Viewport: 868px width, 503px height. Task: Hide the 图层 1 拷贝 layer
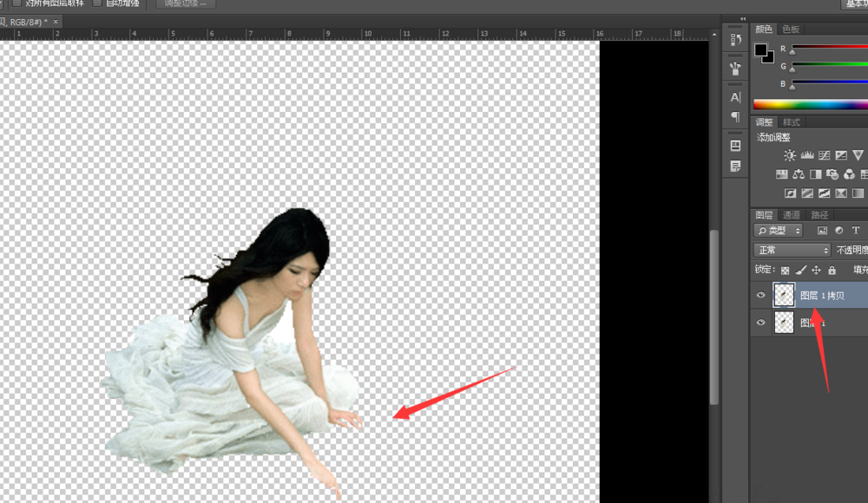(x=761, y=296)
